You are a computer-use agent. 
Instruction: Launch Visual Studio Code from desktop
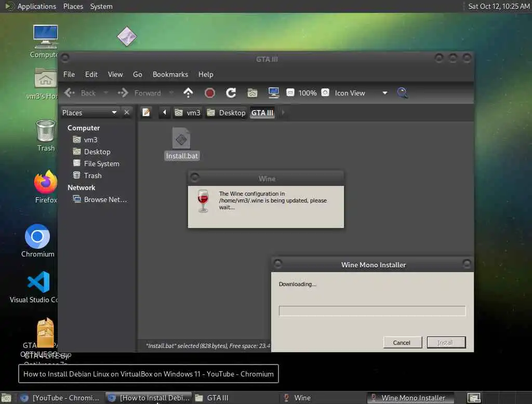pos(38,282)
